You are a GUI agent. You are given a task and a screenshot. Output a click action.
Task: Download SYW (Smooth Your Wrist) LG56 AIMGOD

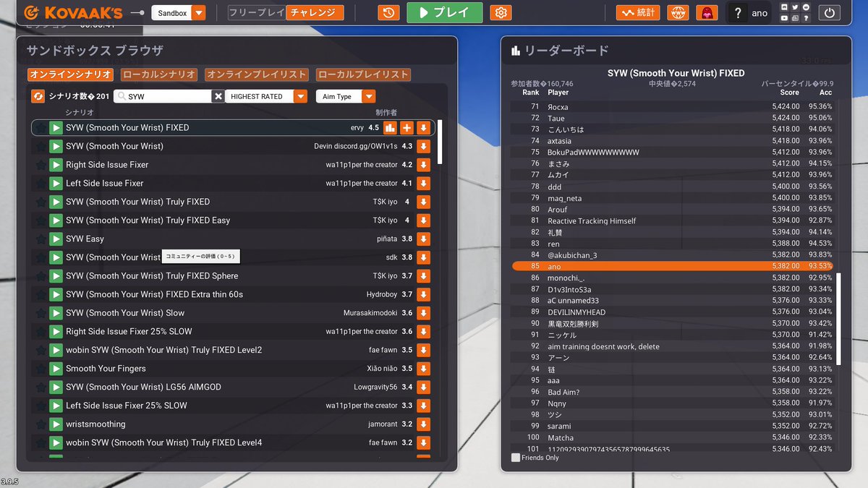(x=424, y=387)
